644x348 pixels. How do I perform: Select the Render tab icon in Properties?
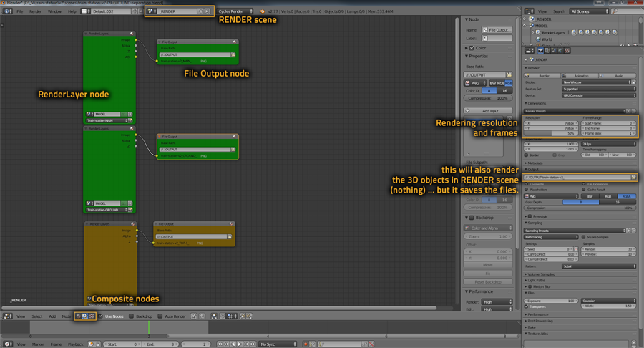pos(540,51)
